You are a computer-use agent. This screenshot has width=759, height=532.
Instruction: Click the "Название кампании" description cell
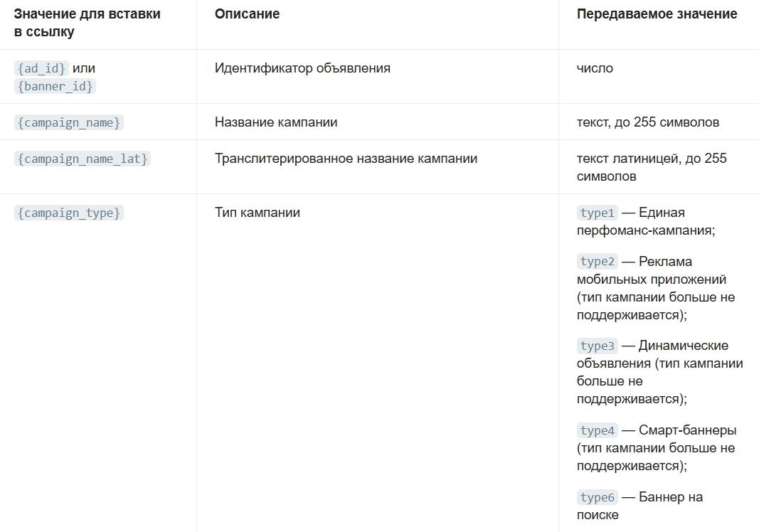pyautogui.click(x=276, y=122)
